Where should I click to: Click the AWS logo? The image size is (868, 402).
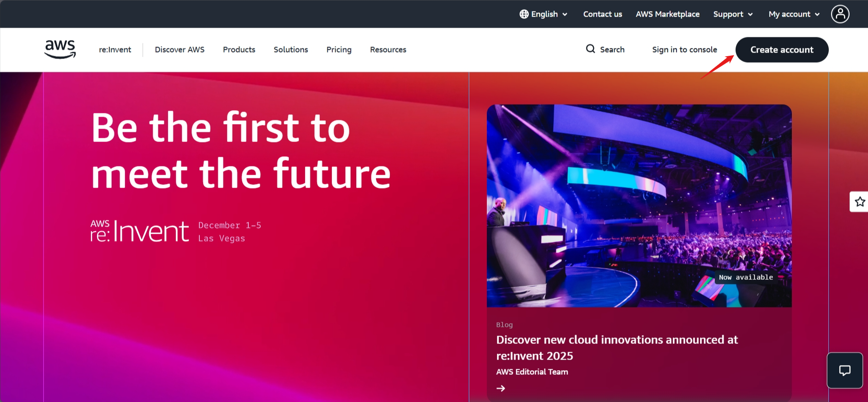pyautogui.click(x=60, y=49)
